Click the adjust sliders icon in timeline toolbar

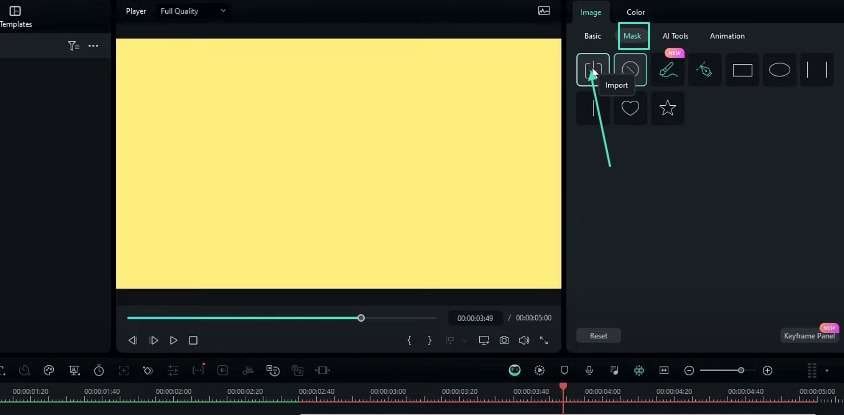coord(173,370)
